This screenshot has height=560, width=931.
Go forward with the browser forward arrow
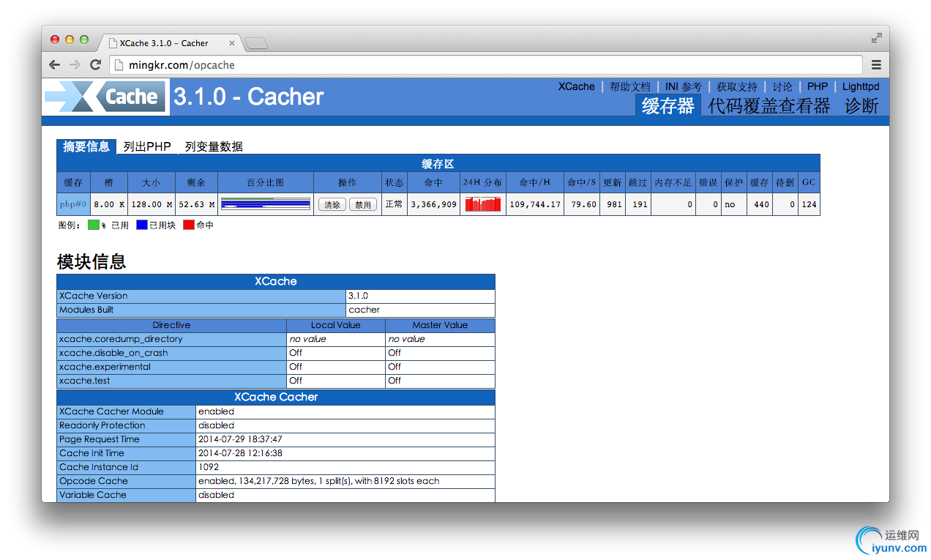75,64
